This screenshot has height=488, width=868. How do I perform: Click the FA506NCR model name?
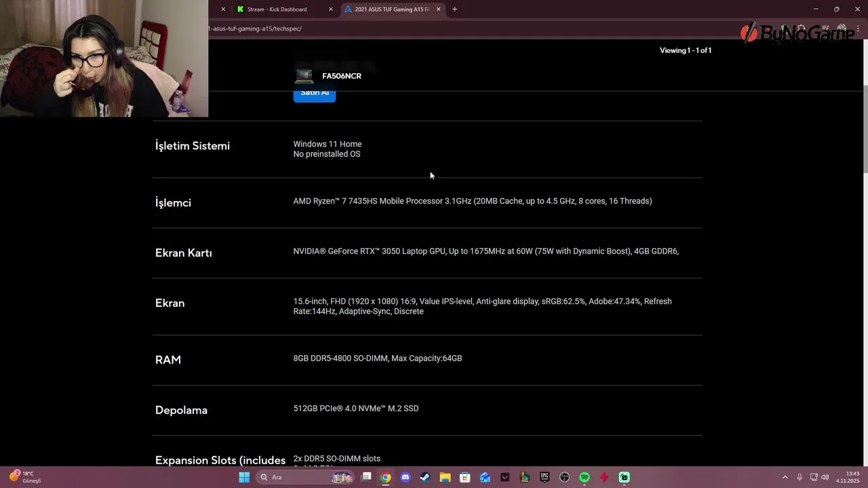tap(342, 76)
